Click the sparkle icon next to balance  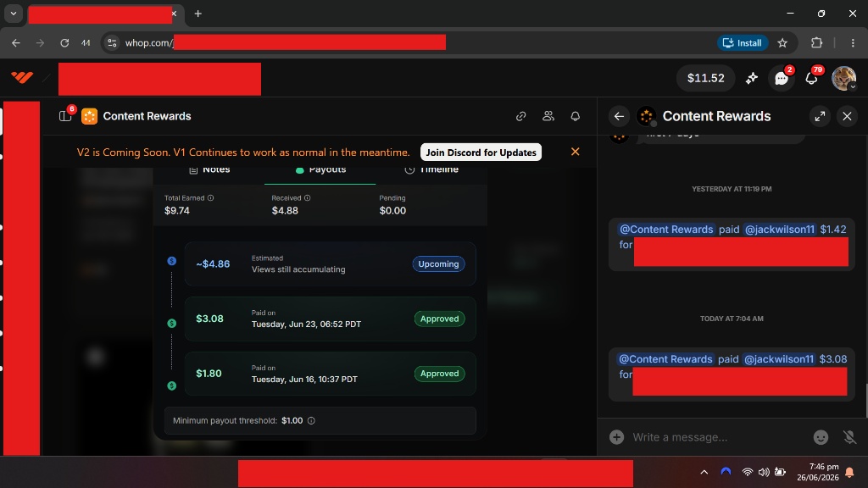tap(751, 79)
